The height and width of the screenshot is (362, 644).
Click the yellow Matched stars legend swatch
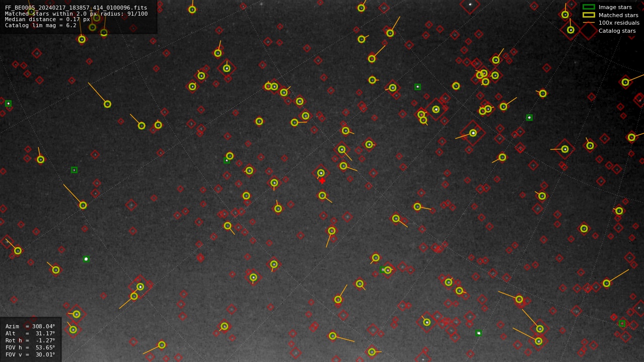pyautogui.click(x=589, y=15)
